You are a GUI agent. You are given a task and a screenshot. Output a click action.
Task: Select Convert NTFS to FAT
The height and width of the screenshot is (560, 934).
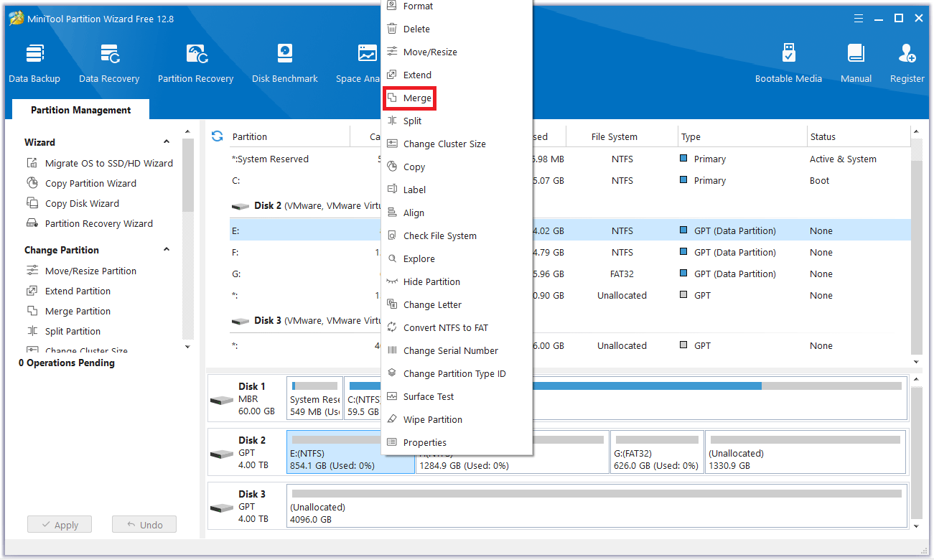[457, 327]
